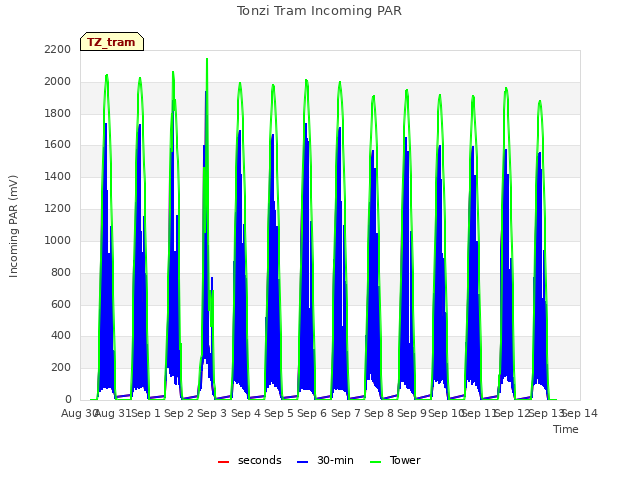Click the 2000 y-axis tick label
The height and width of the screenshot is (480, 640).
click(x=58, y=82)
